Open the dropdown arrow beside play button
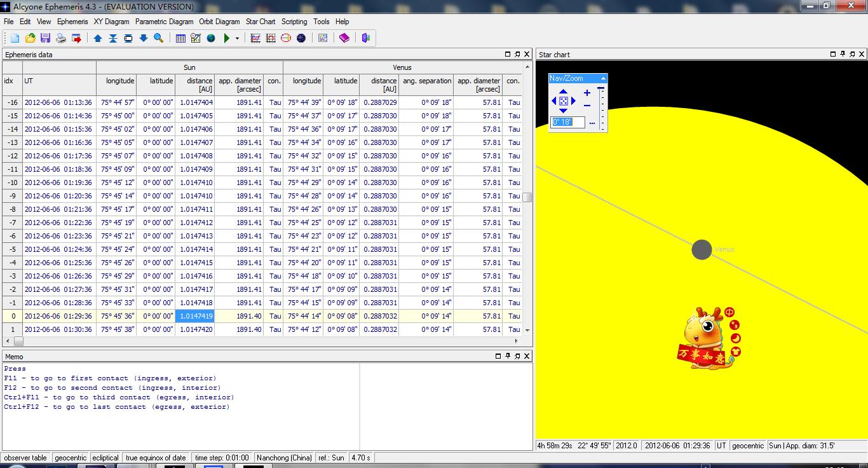 click(x=238, y=38)
